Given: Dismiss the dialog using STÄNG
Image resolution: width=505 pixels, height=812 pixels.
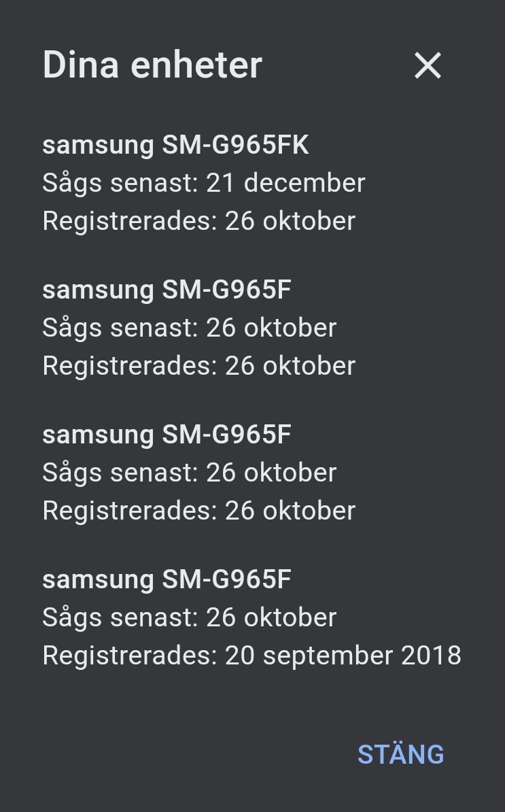Looking at the screenshot, I should click(401, 754).
